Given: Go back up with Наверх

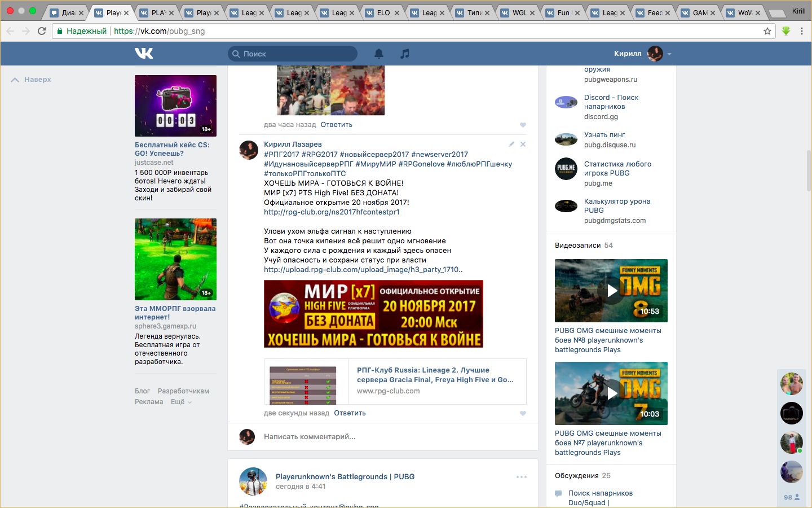Looking at the screenshot, I should [x=32, y=80].
